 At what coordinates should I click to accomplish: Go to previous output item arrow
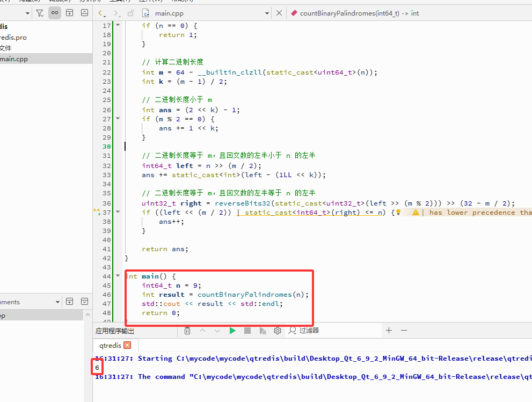(x=202, y=331)
